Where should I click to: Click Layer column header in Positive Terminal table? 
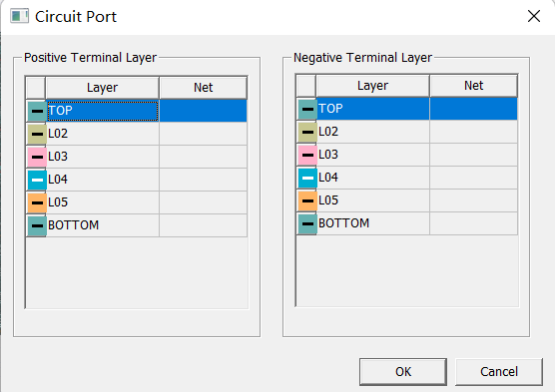102,88
